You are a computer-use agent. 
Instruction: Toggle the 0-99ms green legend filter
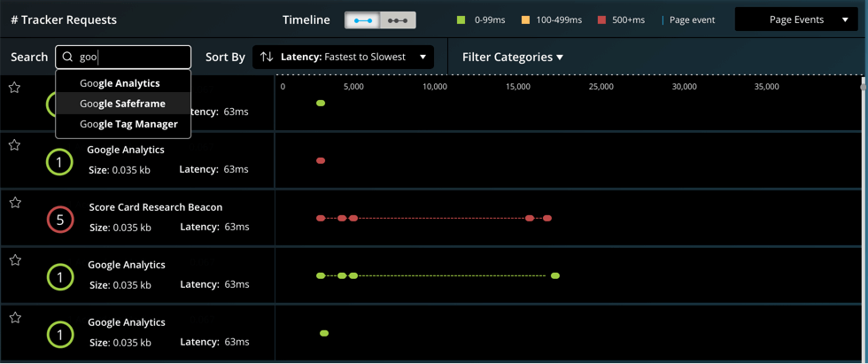click(461, 20)
